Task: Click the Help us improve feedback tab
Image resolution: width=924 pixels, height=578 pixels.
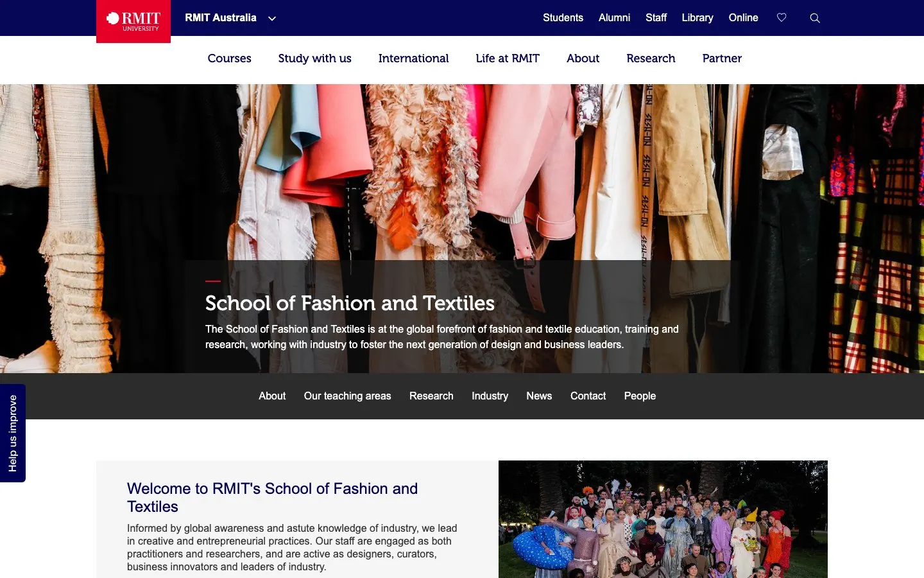Action: pyautogui.click(x=13, y=433)
